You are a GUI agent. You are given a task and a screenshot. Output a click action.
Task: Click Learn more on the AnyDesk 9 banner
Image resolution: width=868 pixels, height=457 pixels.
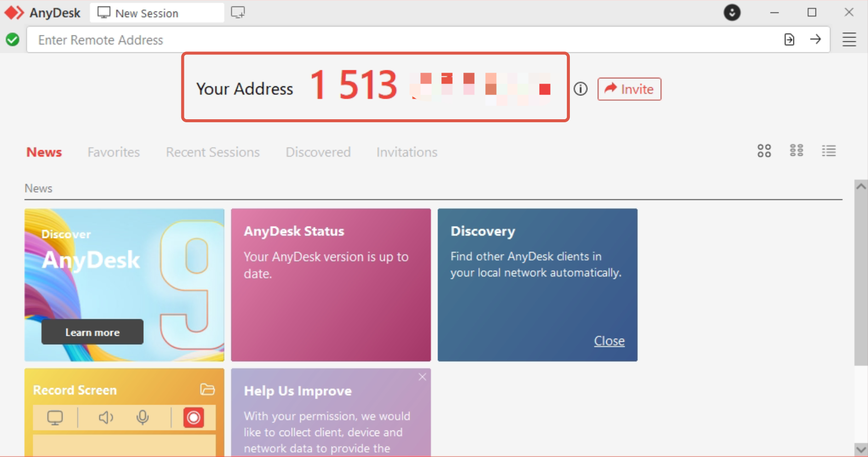pos(92,331)
